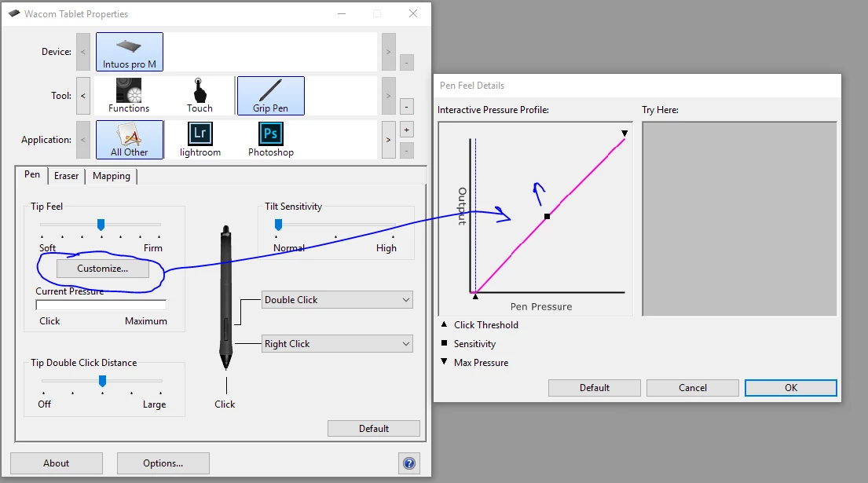Screen dimensions: 868x483
Task: Click Default in the Wacom Tablet Properties window
Action: point(374,429)
